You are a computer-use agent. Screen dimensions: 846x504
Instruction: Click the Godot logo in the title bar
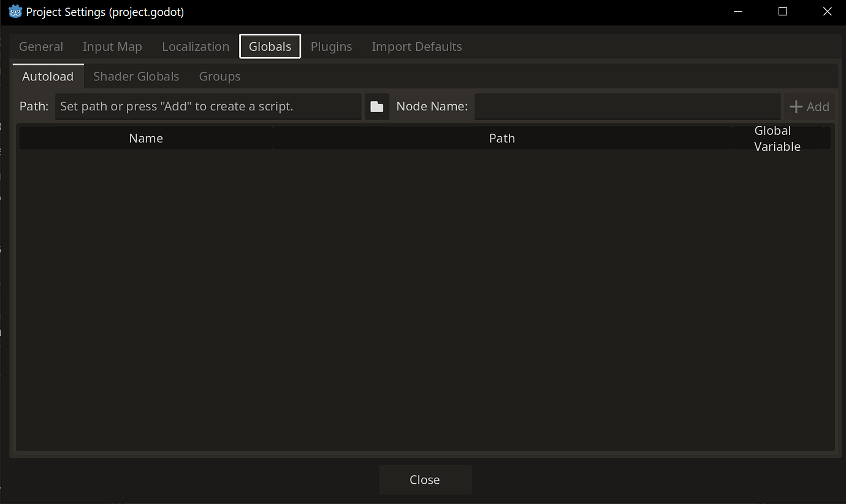coord(15,11)
